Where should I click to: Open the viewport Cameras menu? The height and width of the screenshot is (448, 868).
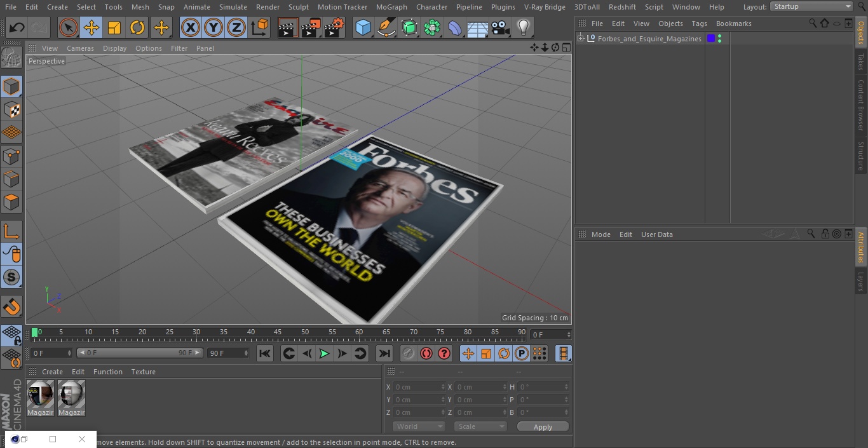[x=80, y=48]
